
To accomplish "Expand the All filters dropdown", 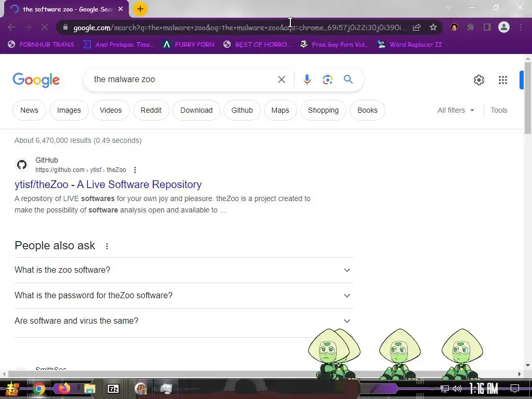I will click(x=456, y=110).
